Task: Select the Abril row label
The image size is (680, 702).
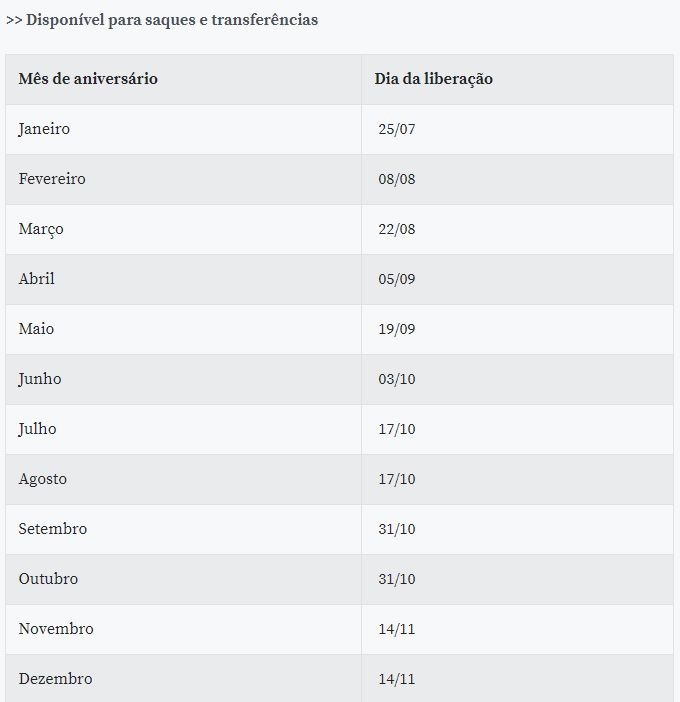Action: click(x=37, y=279)
